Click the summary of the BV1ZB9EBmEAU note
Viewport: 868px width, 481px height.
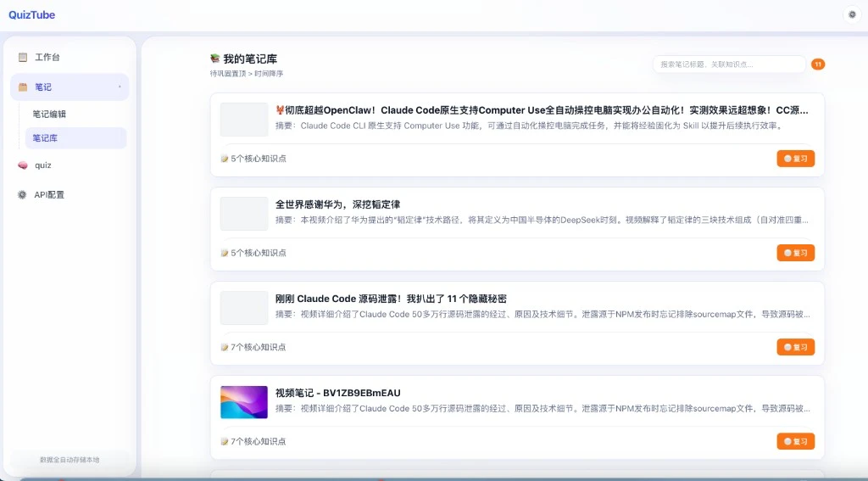(x=542, y=408)
